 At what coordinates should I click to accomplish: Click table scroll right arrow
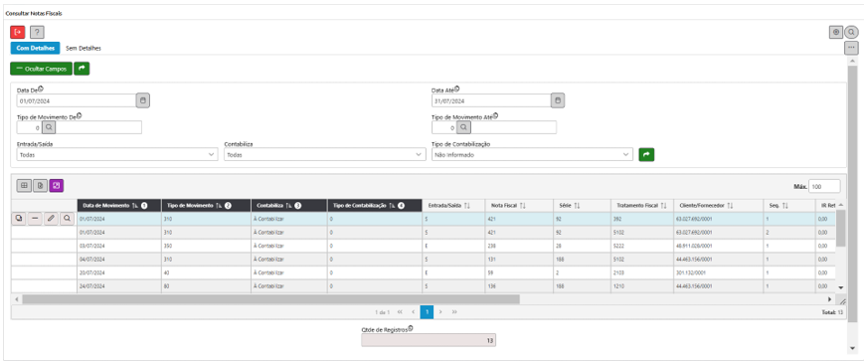point(830,299)
